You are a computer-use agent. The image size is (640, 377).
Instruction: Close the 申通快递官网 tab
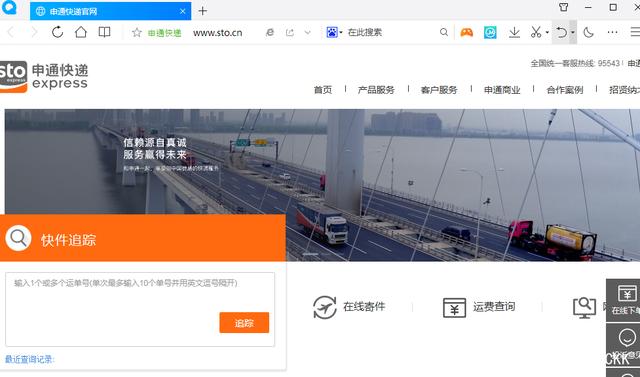point(182,11)
